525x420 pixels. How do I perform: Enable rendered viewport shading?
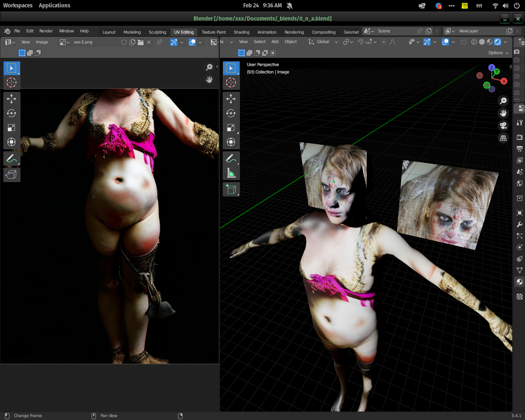tap(498, 42)
